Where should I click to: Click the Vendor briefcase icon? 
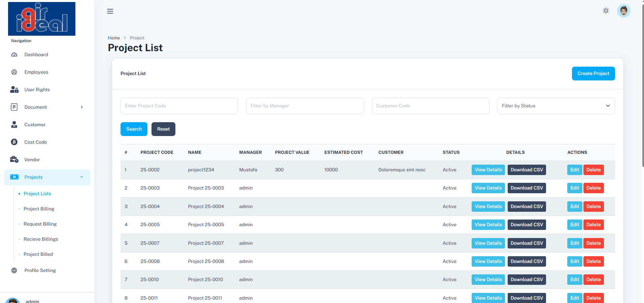click(14, 160)
